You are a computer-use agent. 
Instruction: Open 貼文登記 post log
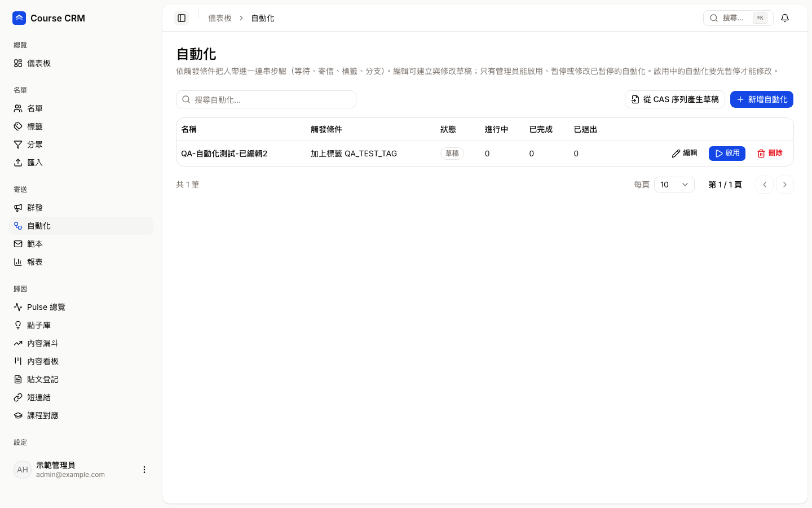coord(81,379)
